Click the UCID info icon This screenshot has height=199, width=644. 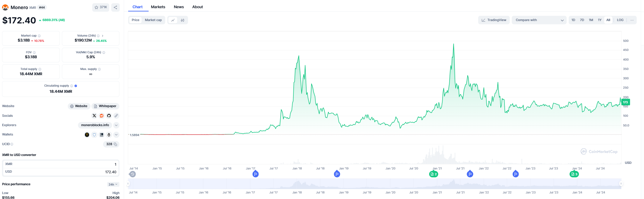(x=12, y=144)
